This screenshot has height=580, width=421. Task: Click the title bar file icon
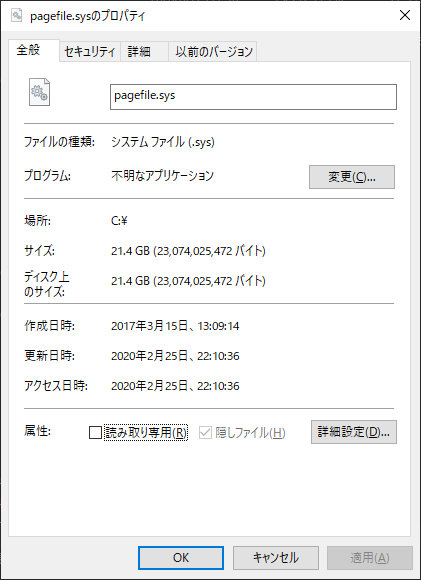(16, 16)
